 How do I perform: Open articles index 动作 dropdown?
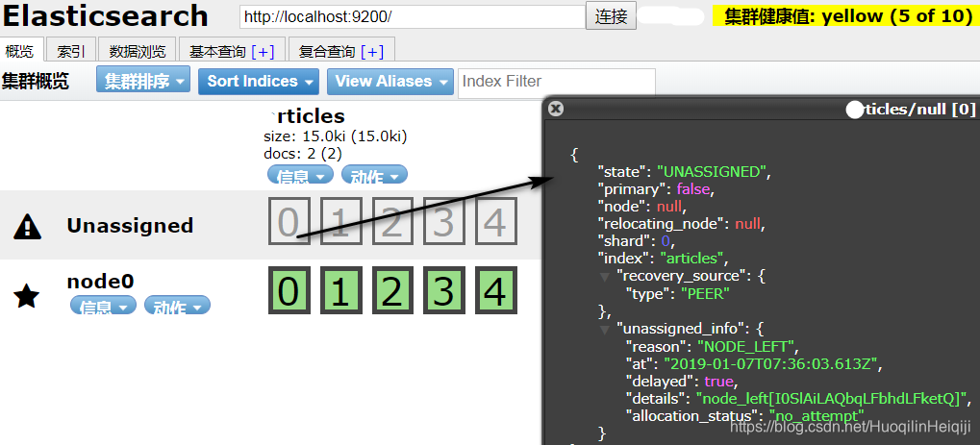pos(374,174)
